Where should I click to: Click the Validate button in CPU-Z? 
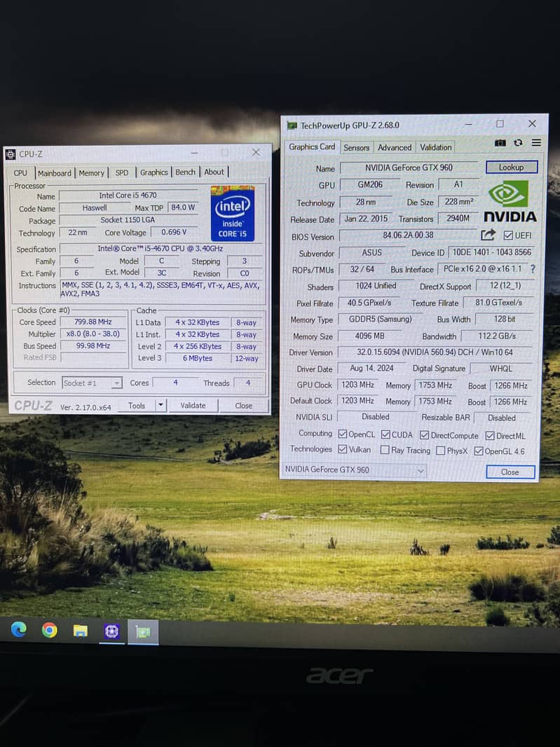pos(193,406)
